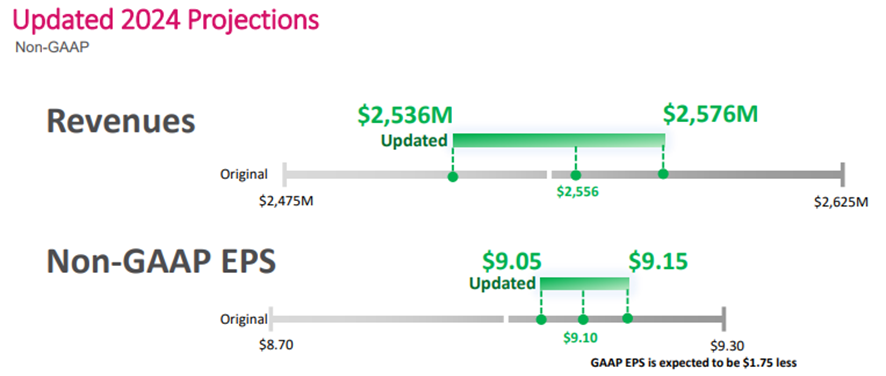Click the $9.15 EPS high label
Image resolution: width=886 pixels, height=376 pixels.
coord(658,261)
